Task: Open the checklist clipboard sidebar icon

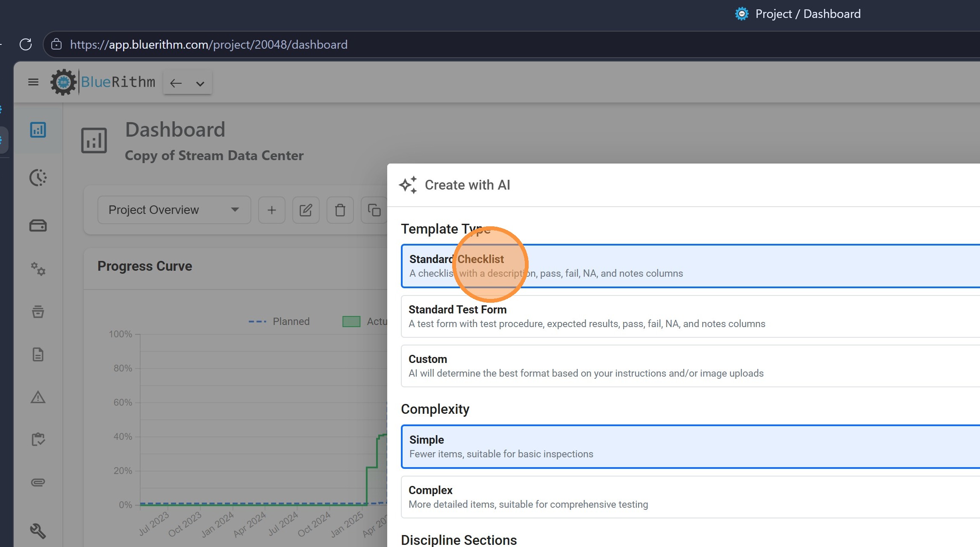Action: [x=38, y=439]
